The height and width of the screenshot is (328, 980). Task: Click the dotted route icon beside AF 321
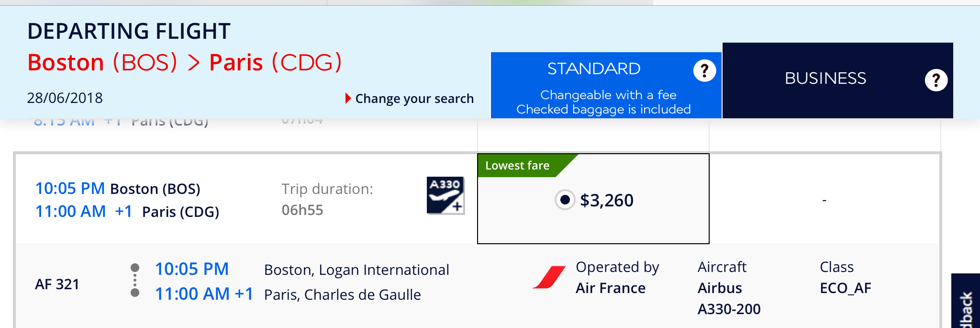pos(135,280)
